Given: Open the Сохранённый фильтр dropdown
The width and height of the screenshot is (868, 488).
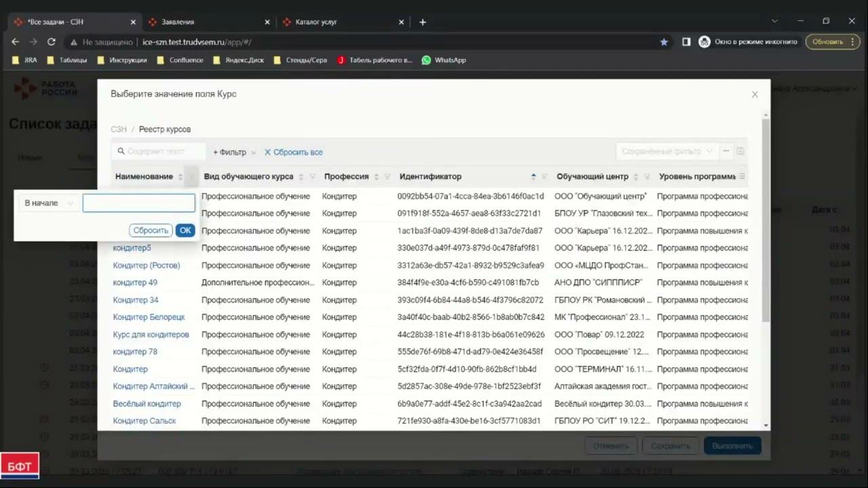Looking at the screenshot, I should click(x=667, y=151).
